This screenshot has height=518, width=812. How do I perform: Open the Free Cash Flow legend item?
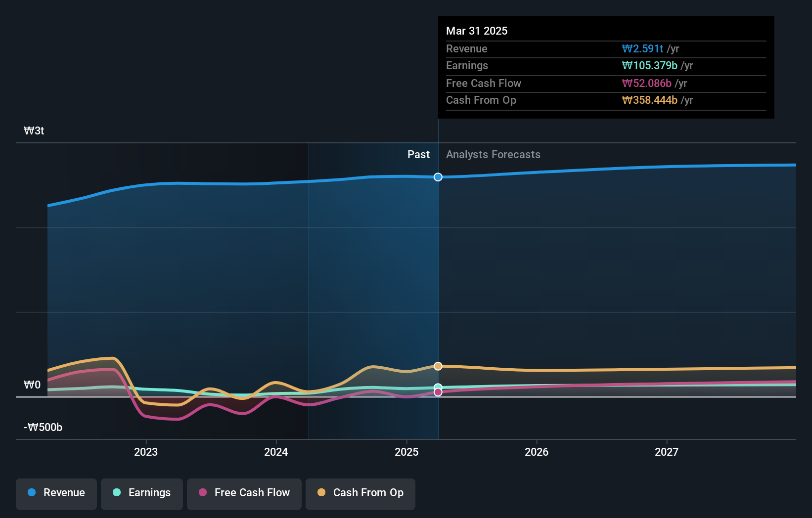tap(244, 493)
